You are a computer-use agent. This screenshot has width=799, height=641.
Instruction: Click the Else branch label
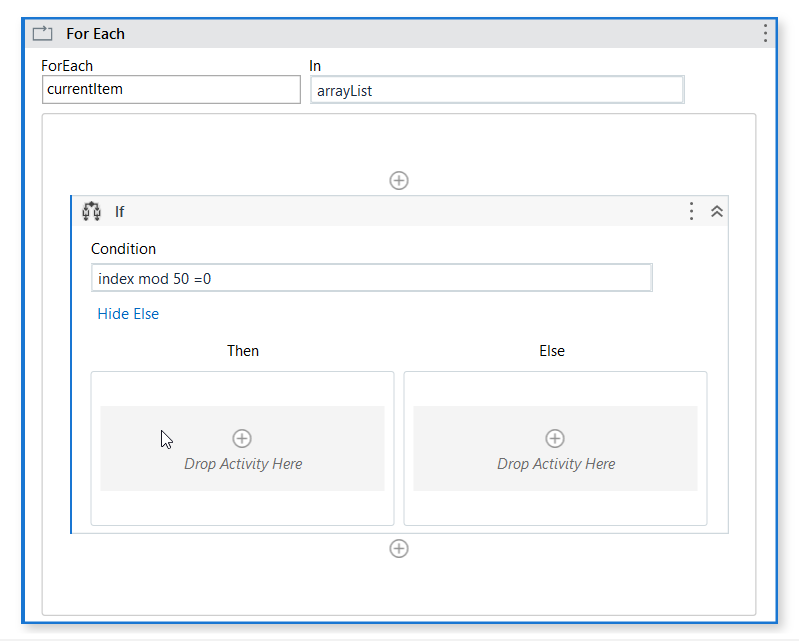(x=552, y=351)
